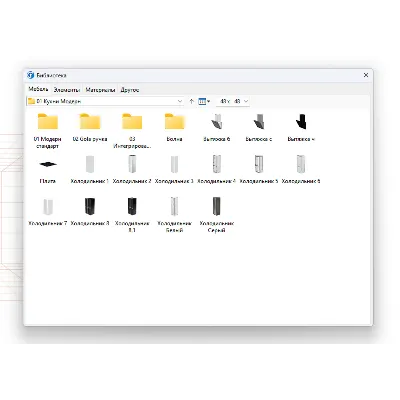400x400 pixels.
Task: Open the 01 Модерн стандарт folder
Action: point(48,131)
